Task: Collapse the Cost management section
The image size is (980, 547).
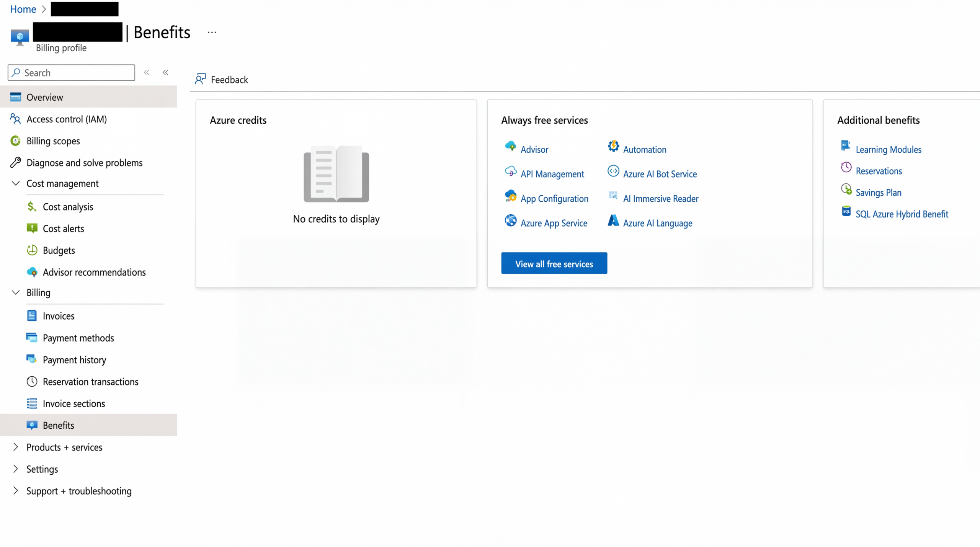Action: pyautogui.click(x=16, y=183)
